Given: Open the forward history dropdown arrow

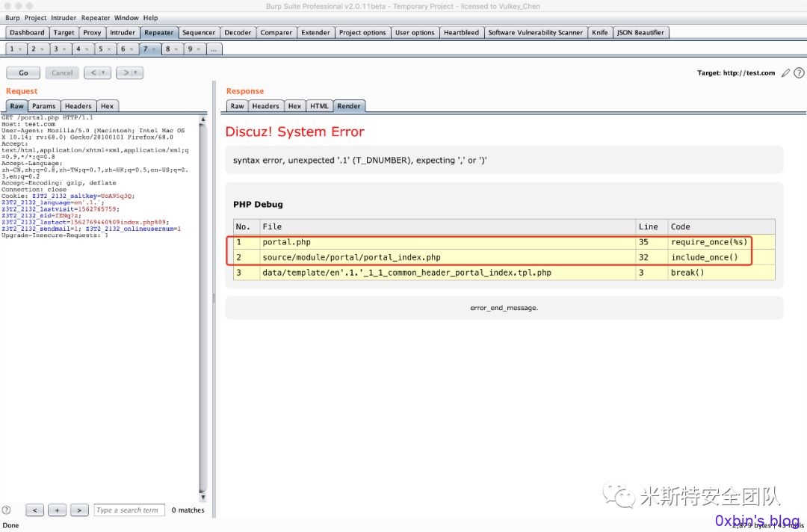Looking at the screenshot, I should [137, 72].
